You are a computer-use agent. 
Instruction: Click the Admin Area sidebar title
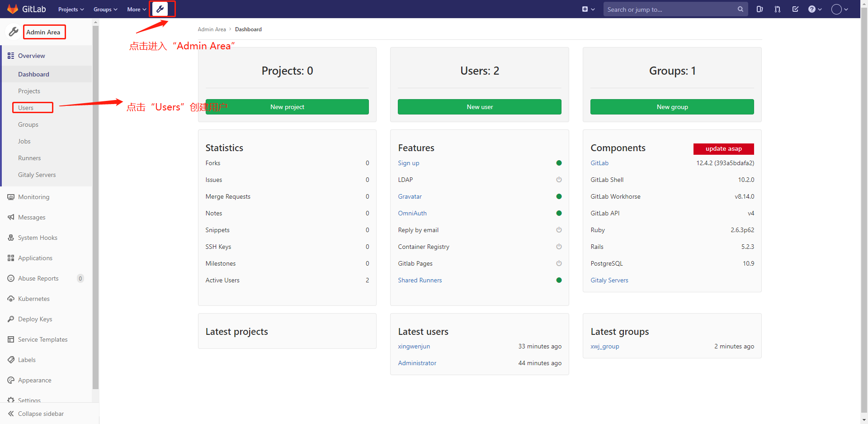point(43,32)
